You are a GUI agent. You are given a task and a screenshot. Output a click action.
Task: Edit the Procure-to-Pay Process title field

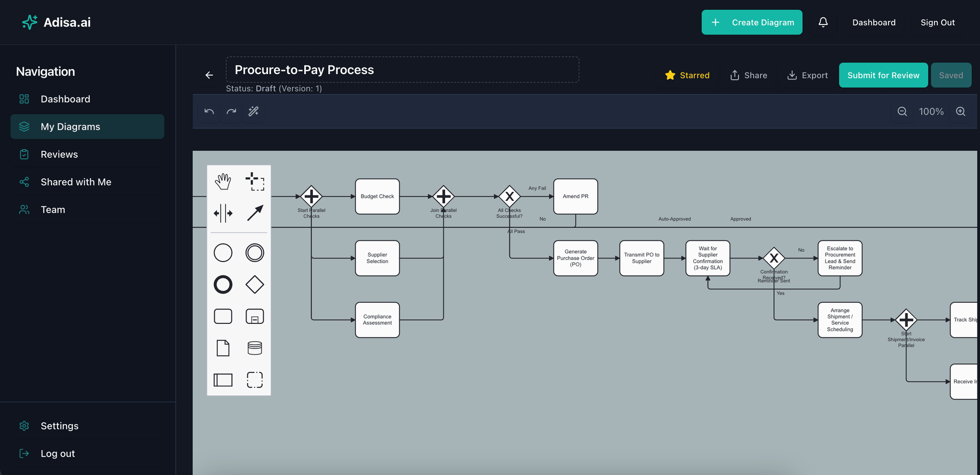point(403,69)
